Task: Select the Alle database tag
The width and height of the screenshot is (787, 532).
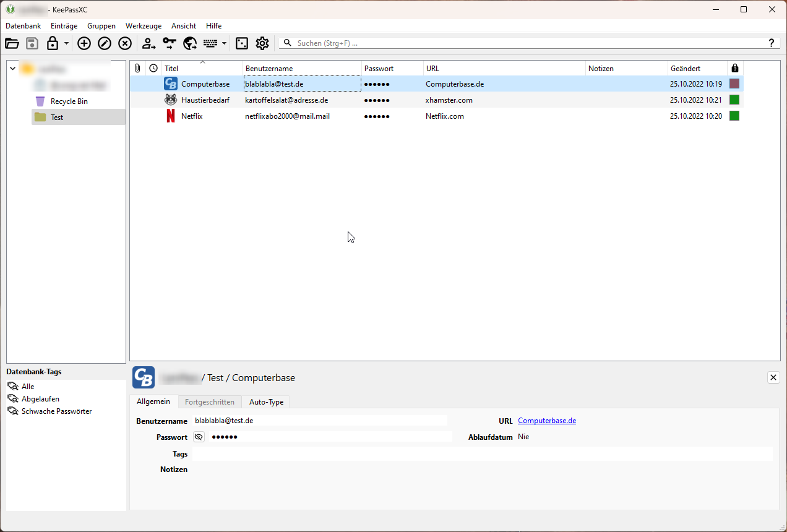Action: click(x=28, y=387)
